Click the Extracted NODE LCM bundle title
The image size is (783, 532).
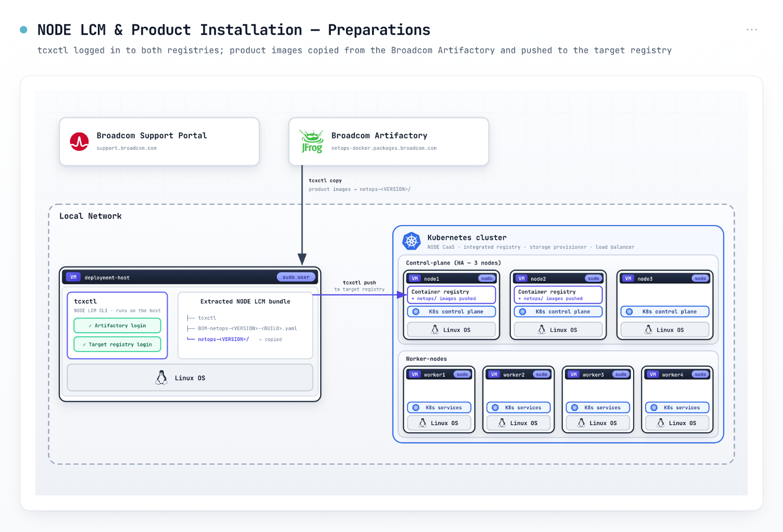click(245, 301)
